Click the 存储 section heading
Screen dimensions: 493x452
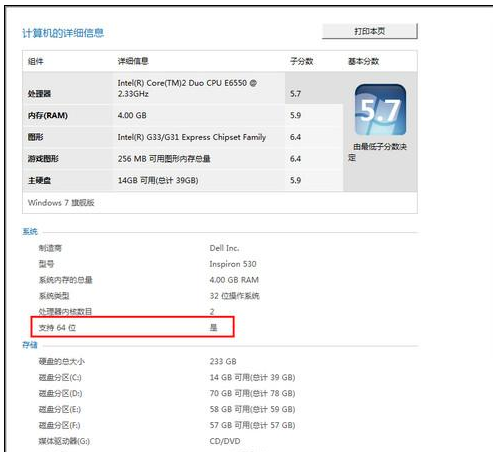pyautogui.click(x=30, y=345)
